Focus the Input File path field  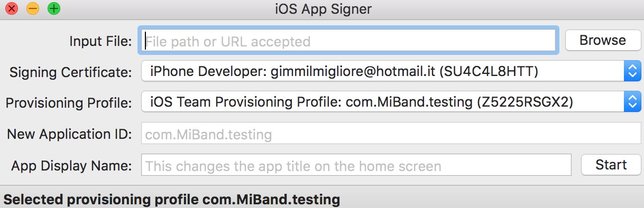click(349, 41)
